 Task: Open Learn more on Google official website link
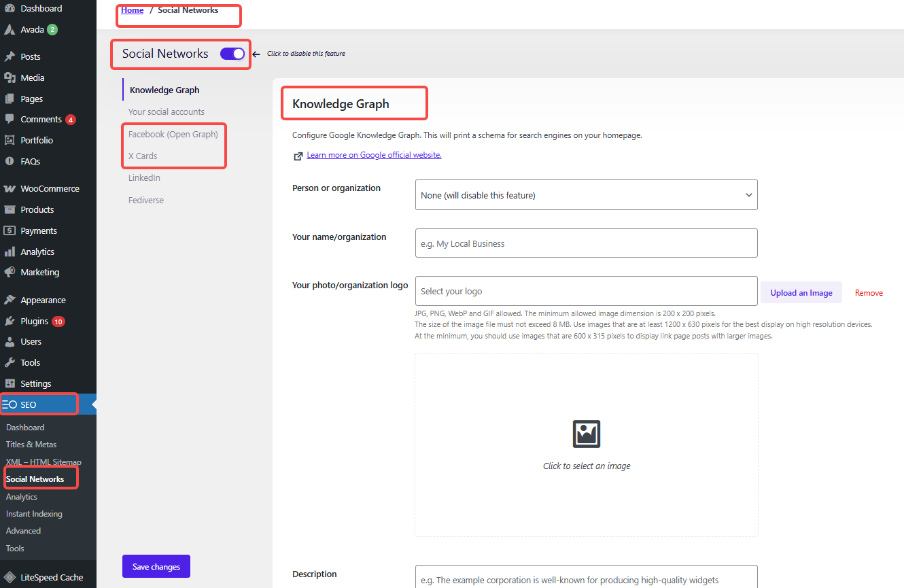(374, 155)
